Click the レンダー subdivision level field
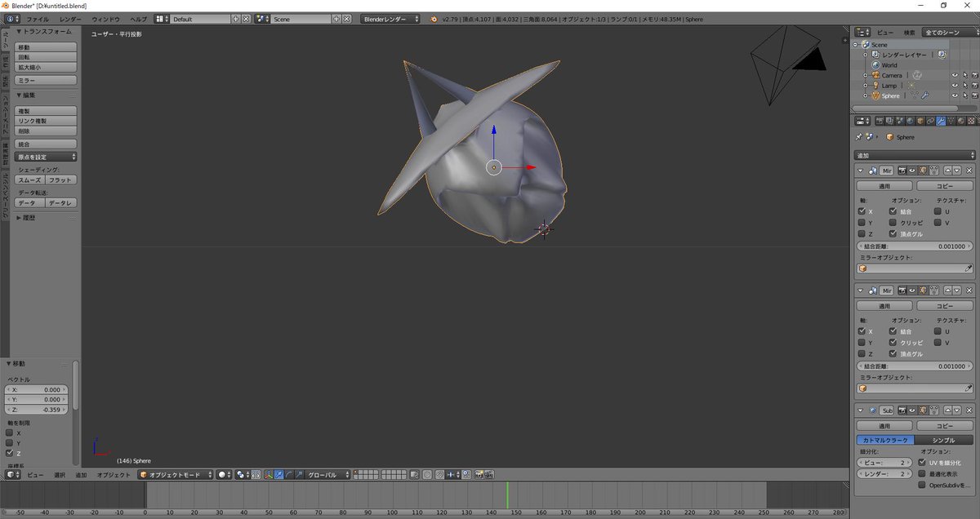 [x=884, y=473]
